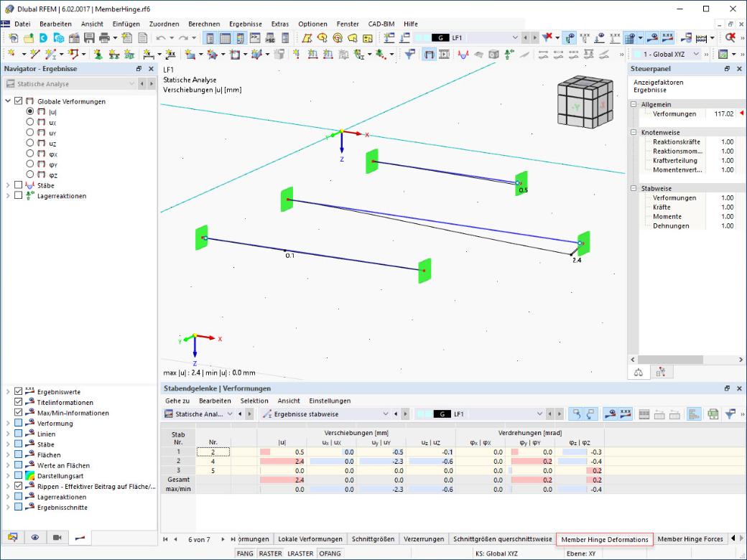Click the undo arrow in the toolbar
Viewport: 747px width, 560px height.
[x=161, y=37]
